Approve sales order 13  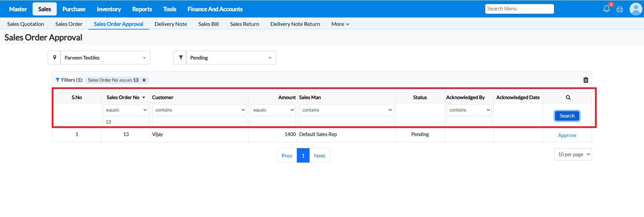coord(567,135)
